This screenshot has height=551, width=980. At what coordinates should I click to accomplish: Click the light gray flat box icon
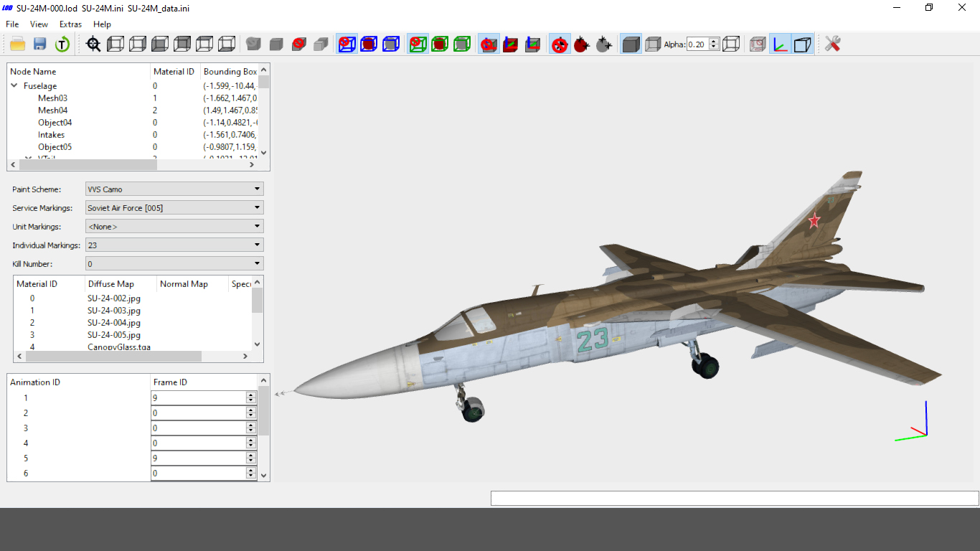pyautogui.click(x=321, y=44)
